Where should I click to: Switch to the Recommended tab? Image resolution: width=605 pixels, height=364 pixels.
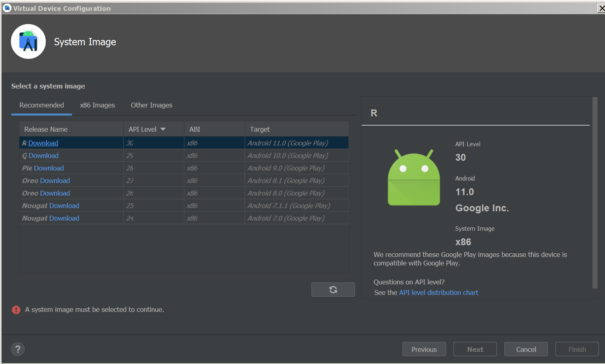pos(42,105)
